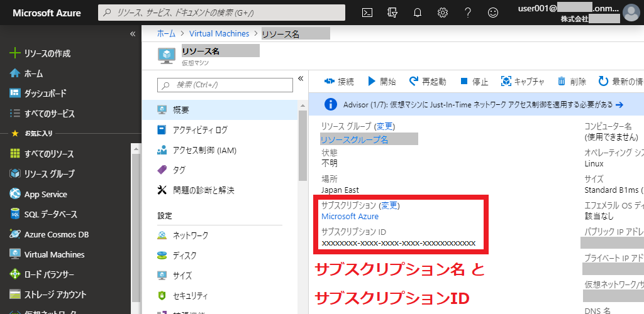This screenshot has width=644, height=314.
Task: Click 変更 next to サブスクリプション
Action: click(389, 205)
